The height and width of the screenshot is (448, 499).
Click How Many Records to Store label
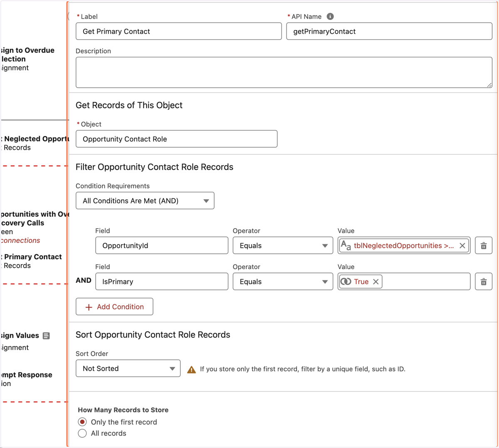point(123,410)
